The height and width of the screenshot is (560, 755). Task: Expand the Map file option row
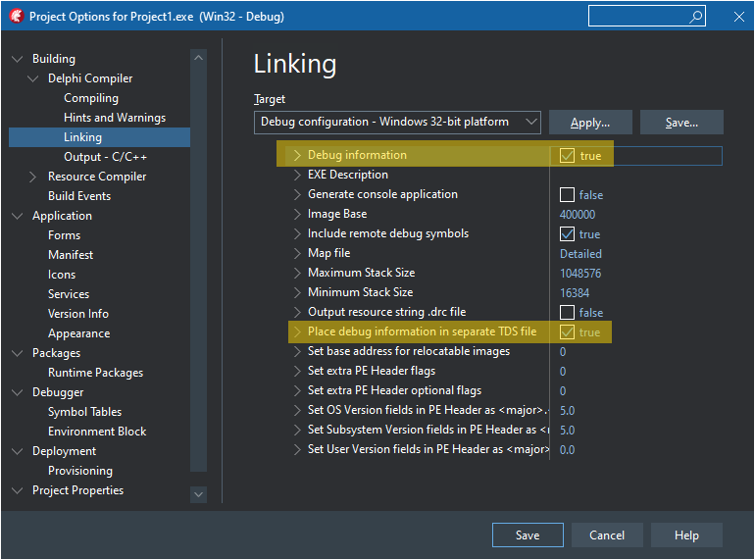[x=298, y=254]
